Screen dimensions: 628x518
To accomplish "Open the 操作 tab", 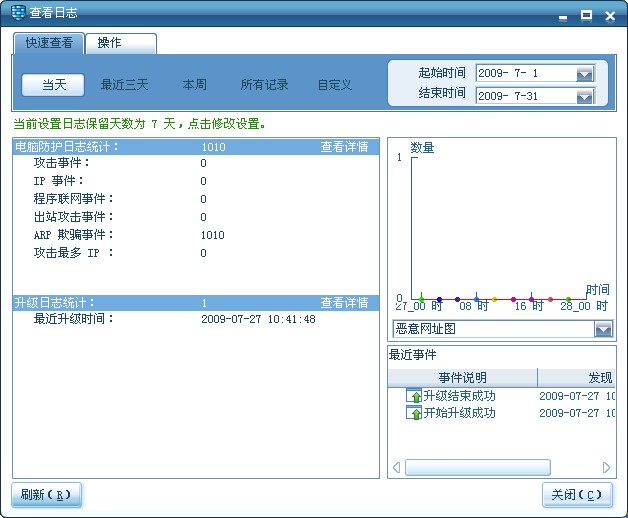I will (x=121, y=43).
